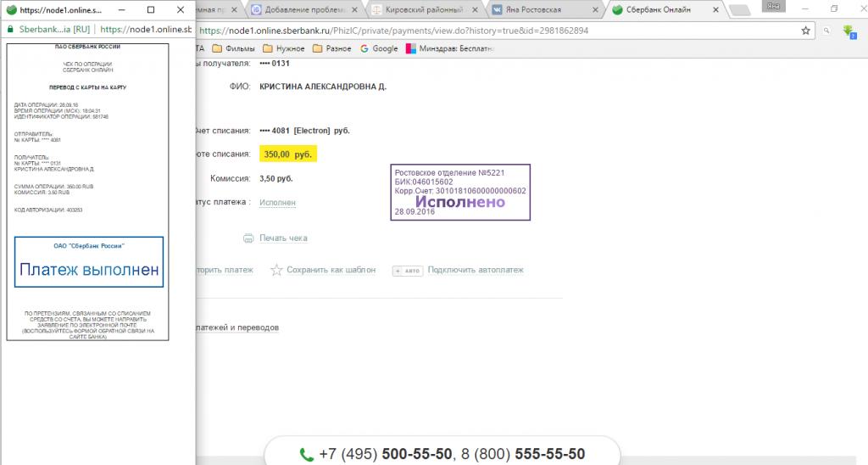
Task: Click ПЕРЕВОД С КАРТЫ НА КАРТУ receipt heading
Action: click(x=87, y=87)
